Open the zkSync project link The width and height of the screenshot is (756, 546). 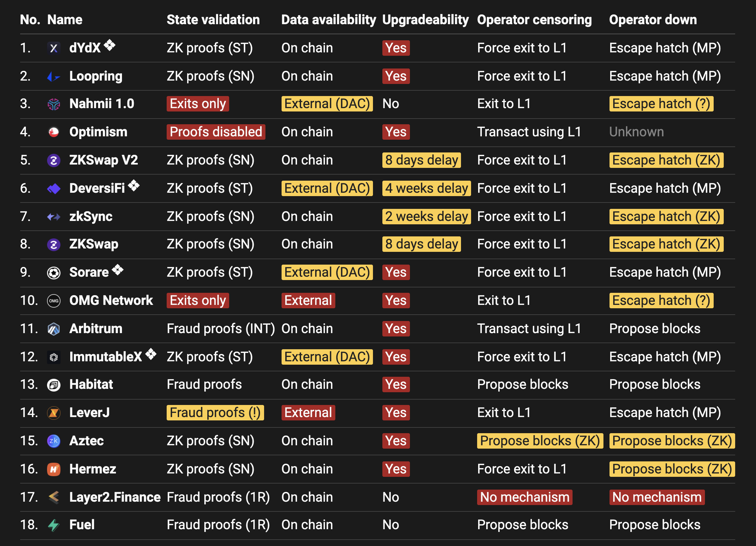click(x=91, y=217)
